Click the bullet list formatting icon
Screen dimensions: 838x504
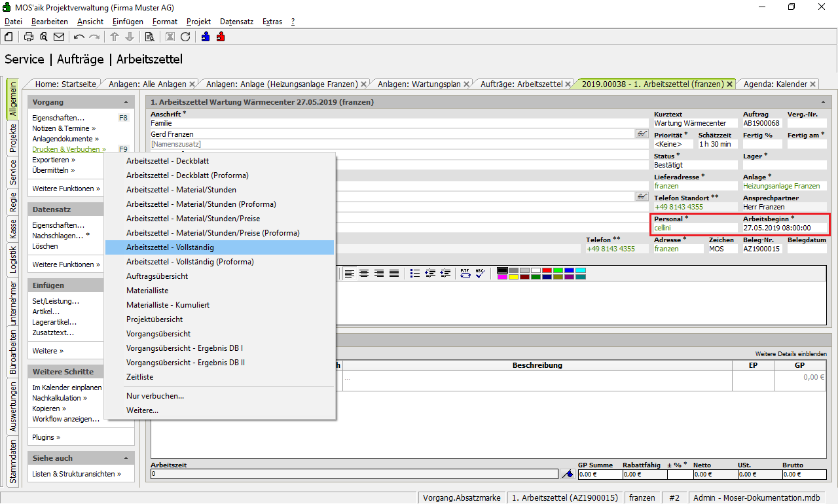(415, 274)
